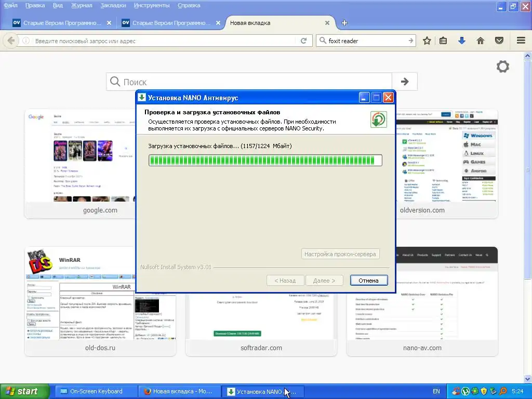532x399 pixels.
Task: Click the EN language indicator
Action: point(436,391)
